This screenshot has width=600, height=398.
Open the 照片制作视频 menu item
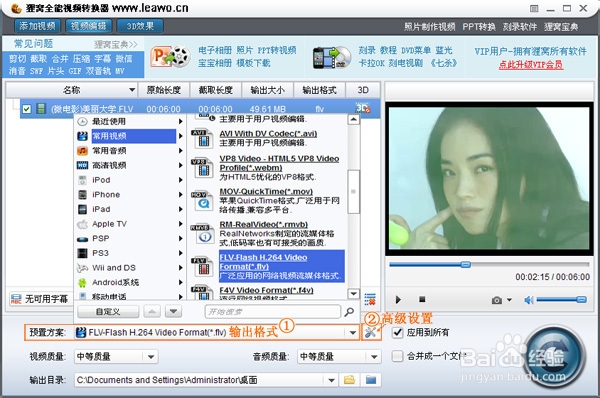[x=430, y=27]
